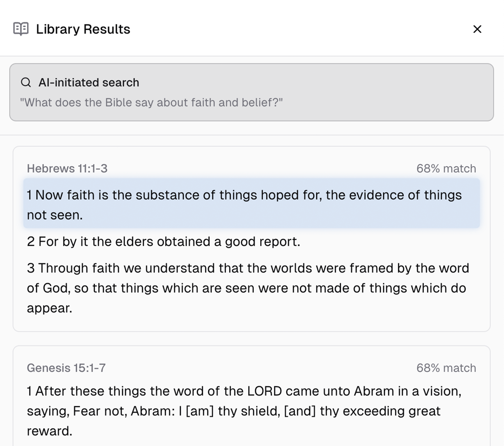Select verse 3 beginning Through faith

[x=248, y=288]
